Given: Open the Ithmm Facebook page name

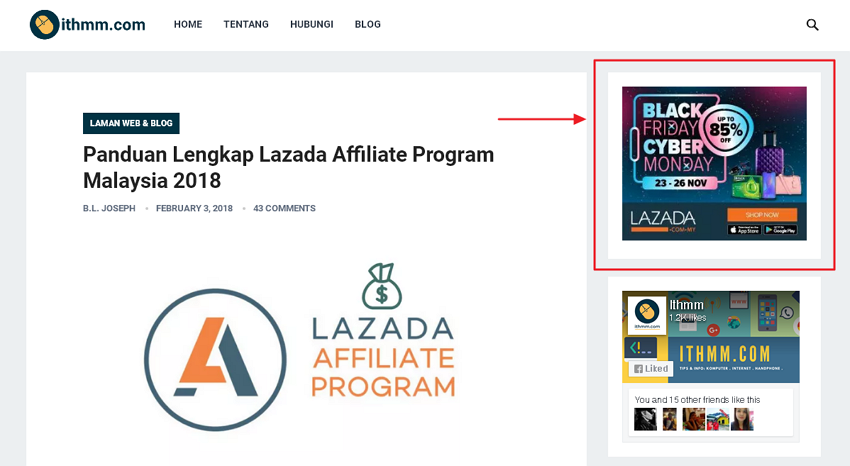Looking at the screenshot, I should [x=686, y=305].
